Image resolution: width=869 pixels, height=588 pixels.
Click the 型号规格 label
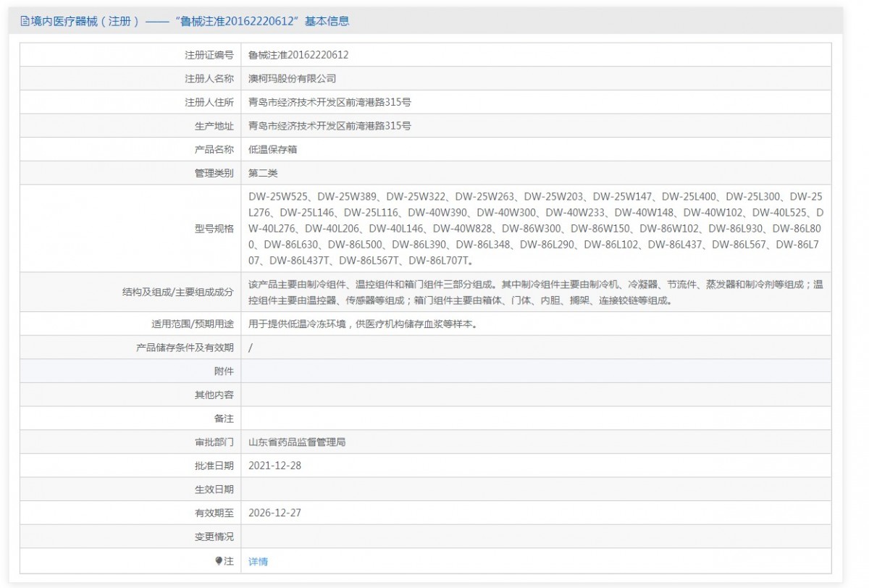click(x=214, y=228)
